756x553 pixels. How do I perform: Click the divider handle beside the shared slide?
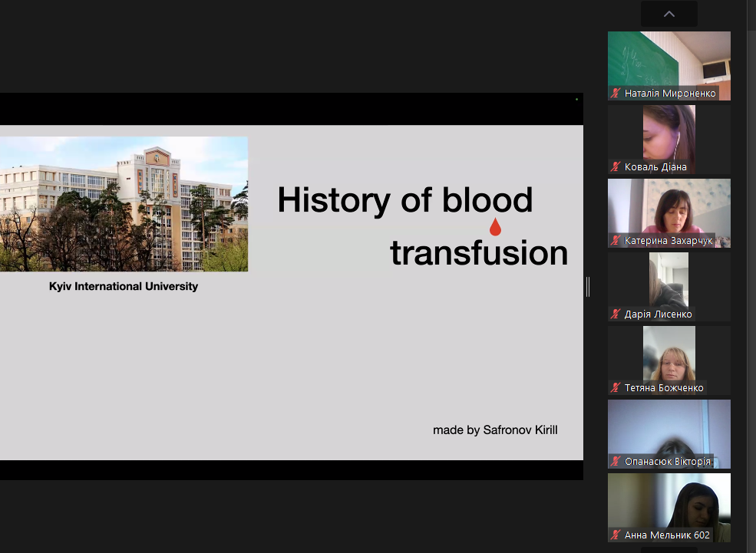tap(588, 287)
